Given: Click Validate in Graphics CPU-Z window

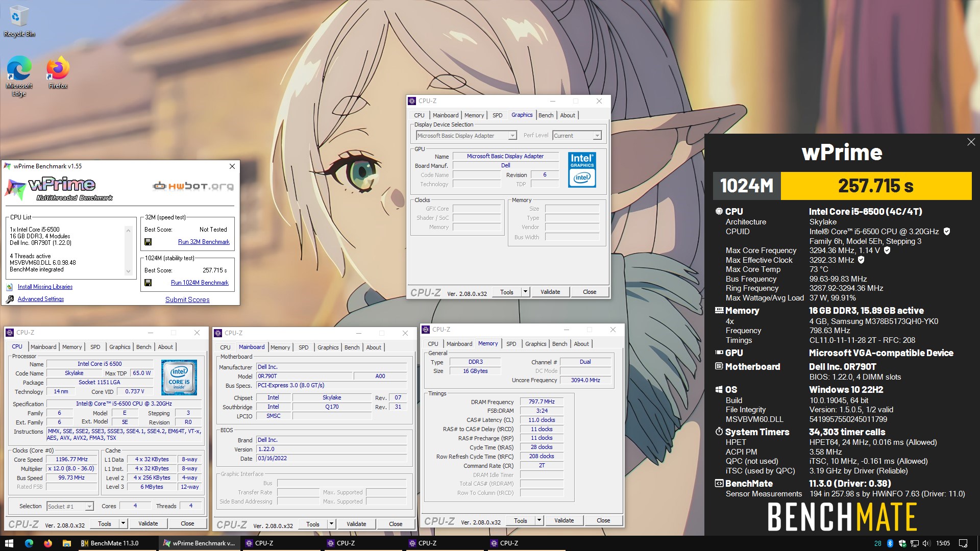Looking at the screenshot, I should [x=550, y=292].
